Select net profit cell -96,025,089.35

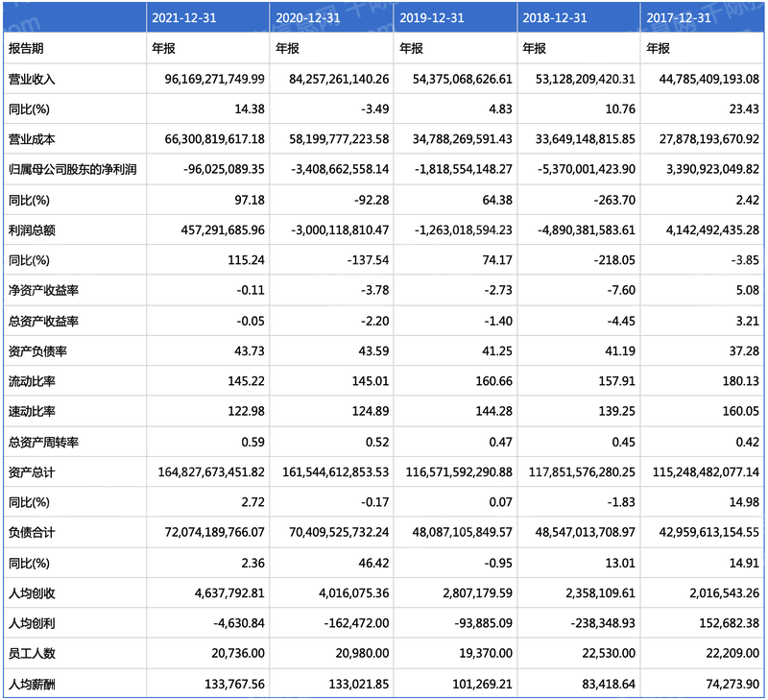224,170
